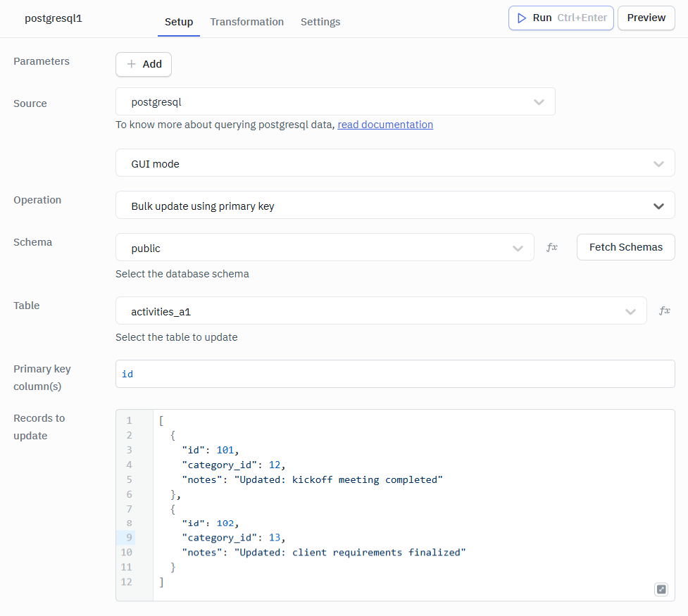Click the plus icon on the Add button
The image size is (688, 616).
(x=132, y=63)
